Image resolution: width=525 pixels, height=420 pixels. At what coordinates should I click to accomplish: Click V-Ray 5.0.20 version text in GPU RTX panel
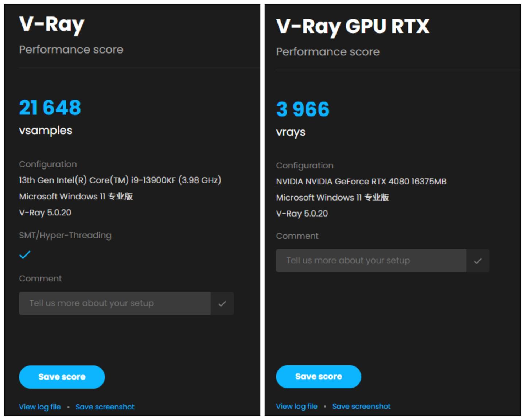(302, 214)
